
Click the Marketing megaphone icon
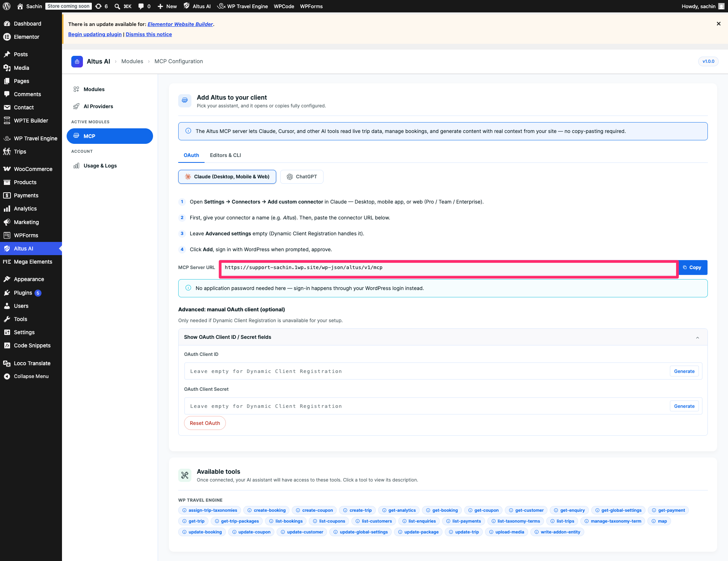[7, 222]
